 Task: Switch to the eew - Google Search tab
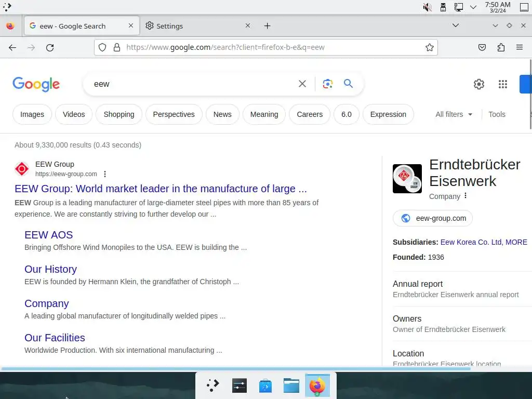(82, 26)
